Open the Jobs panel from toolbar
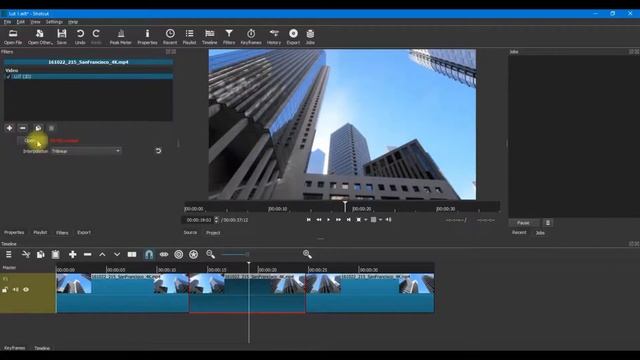The width and height of the screenshot is (640, 360). (310, 36)
